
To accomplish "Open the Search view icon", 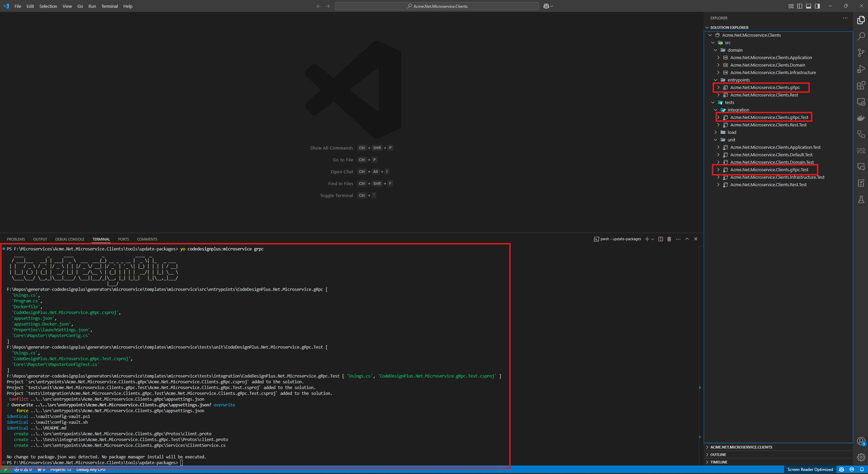I will tap(861, 36).
